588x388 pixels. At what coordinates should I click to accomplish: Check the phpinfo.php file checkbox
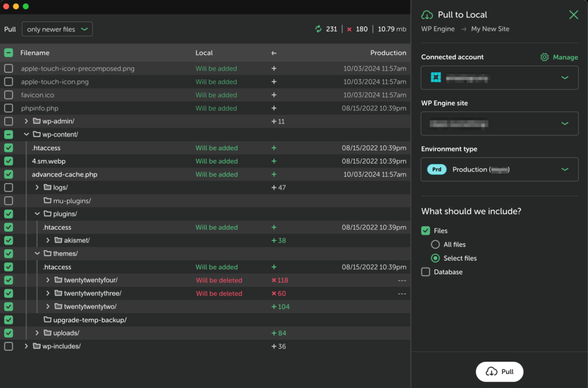[x=9, y=108]
